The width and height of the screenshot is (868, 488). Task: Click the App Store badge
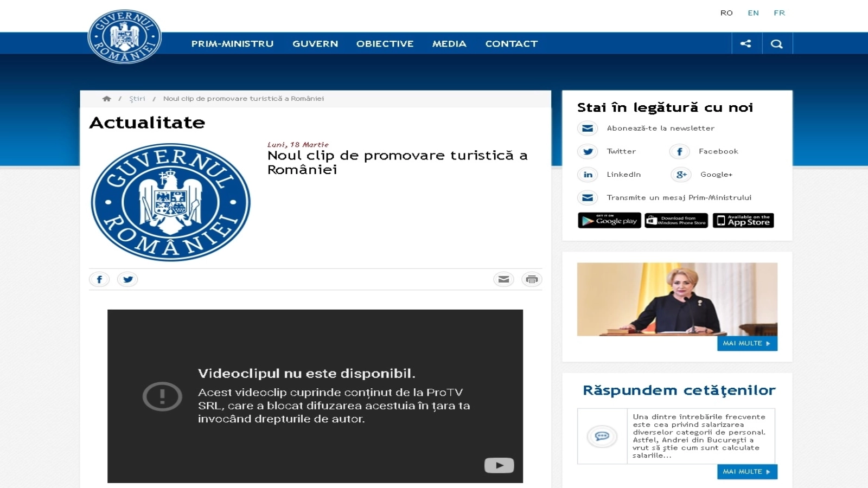(x=743, y=221)
